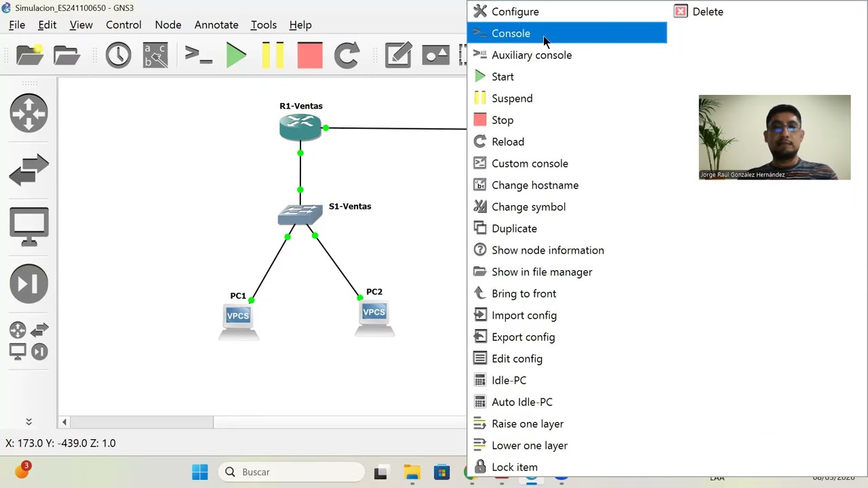Browse routers in device sidebar
This screenshot has width=868, height=488.
click(x=28, y=113)
